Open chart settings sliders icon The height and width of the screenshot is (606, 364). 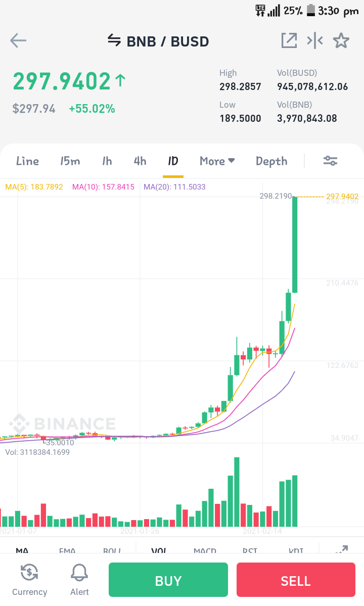click(331, 161)
